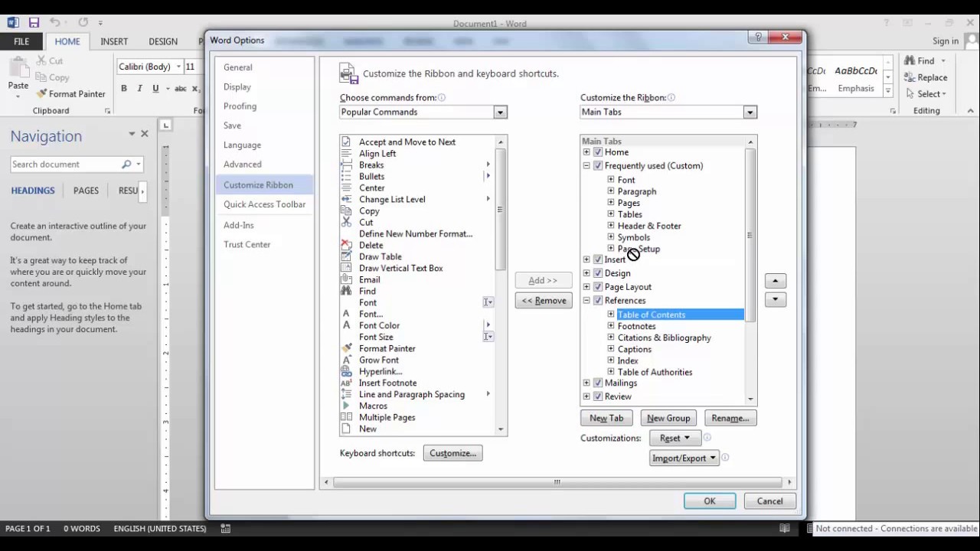Open the Quick Access Toolbar options category
This screenshot has height=551, width=980.
[264, 204]
